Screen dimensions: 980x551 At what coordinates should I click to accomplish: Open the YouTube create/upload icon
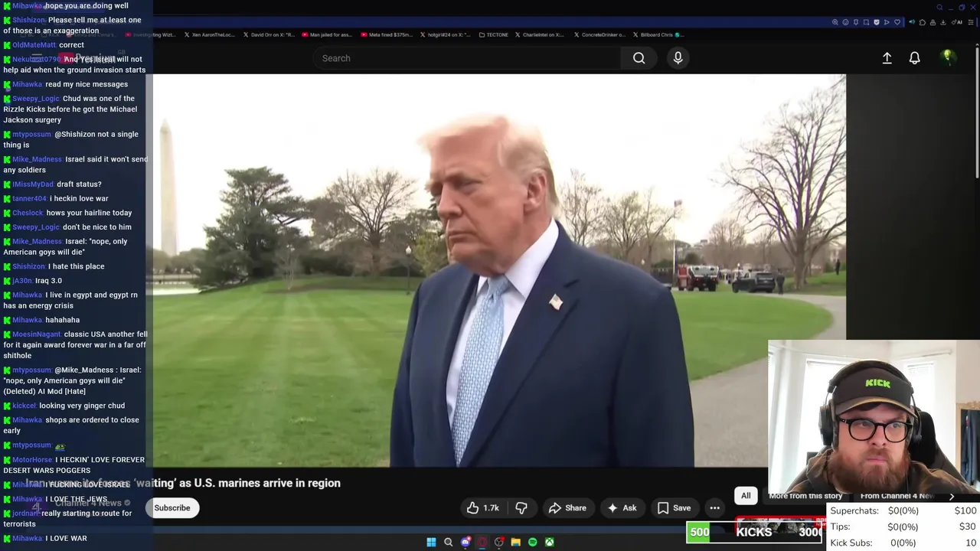[x=887, y=58]
